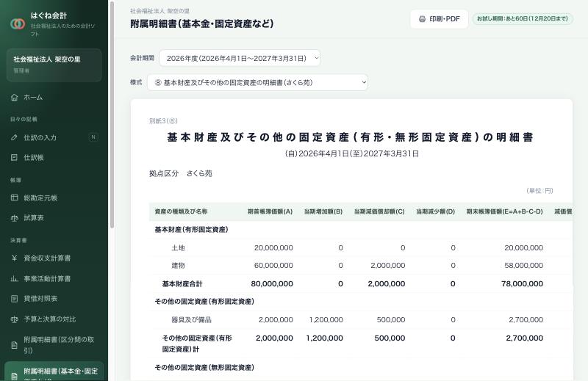Click the home icon in sidebar

(x=14, y=98)
